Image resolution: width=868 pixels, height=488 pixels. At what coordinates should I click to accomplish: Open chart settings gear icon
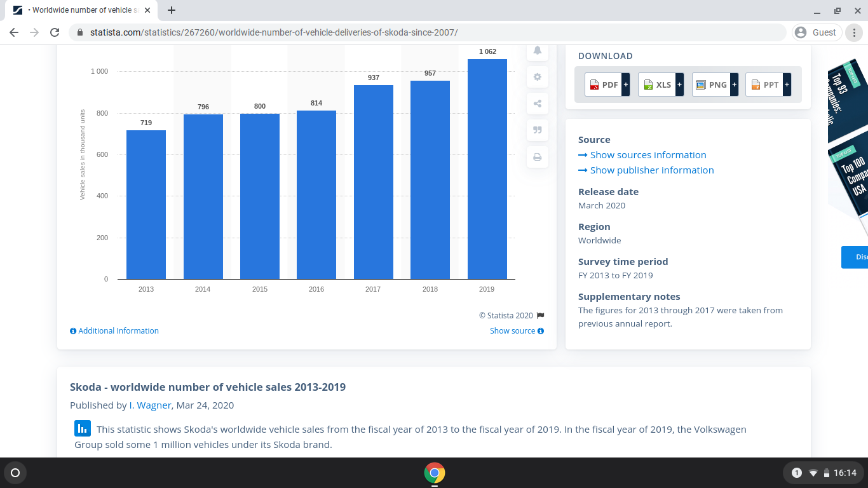tap(538, 78)
